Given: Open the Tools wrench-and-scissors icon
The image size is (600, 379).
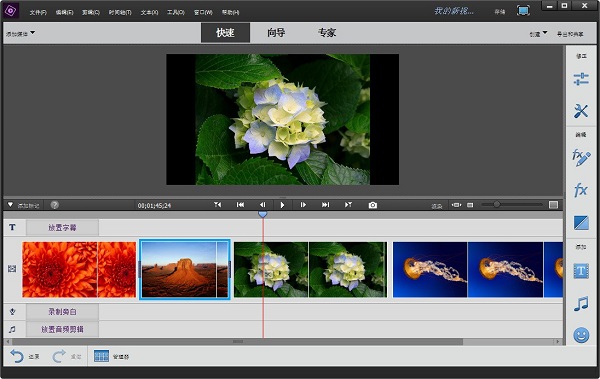Looking at the screenshot, I should click(x=581, y=111).
